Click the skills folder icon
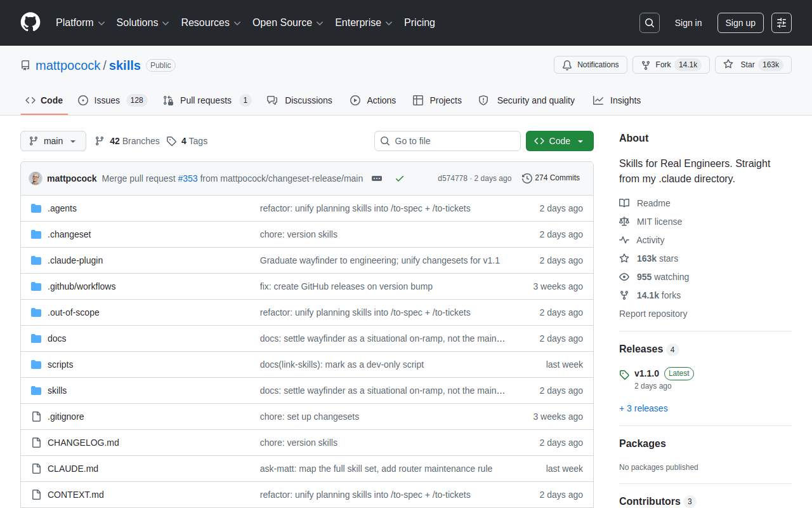Screen dimensions: 812x508 click(x=36, y=391)
